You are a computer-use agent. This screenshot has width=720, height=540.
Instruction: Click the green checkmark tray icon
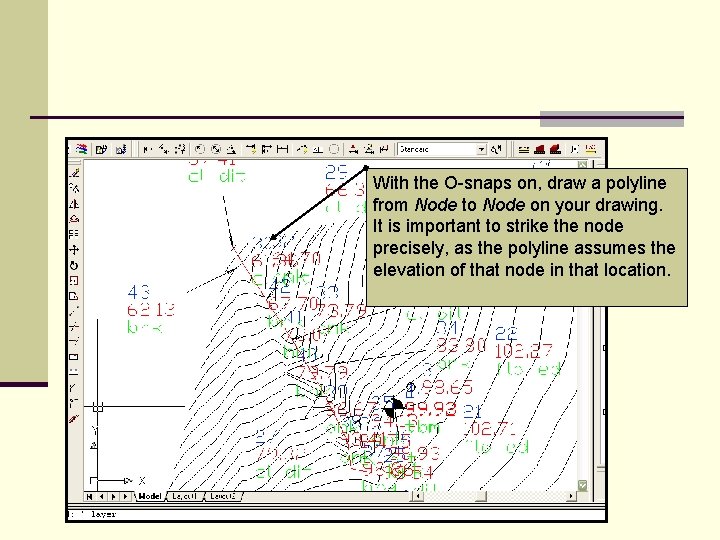[582, 485]
